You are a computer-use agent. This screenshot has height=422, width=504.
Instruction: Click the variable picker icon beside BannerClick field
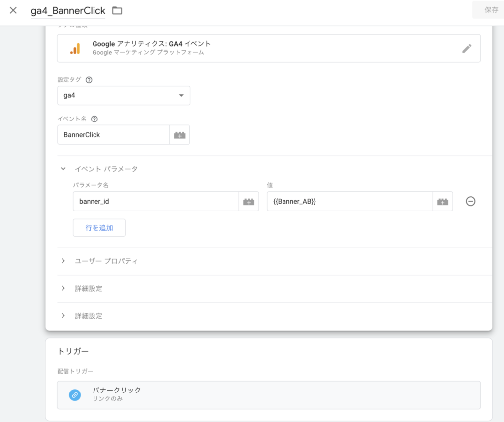click(180, 135)
